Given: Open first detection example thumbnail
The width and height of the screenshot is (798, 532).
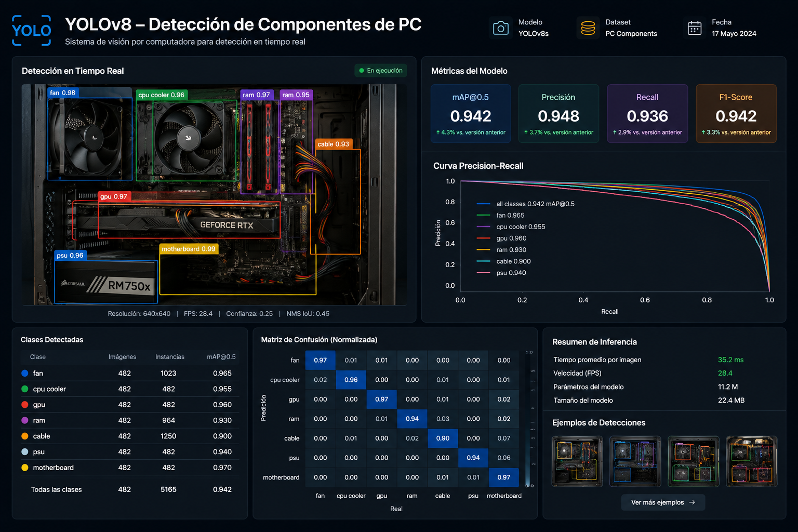Looking at the screenshot, I should coord(577,461).
